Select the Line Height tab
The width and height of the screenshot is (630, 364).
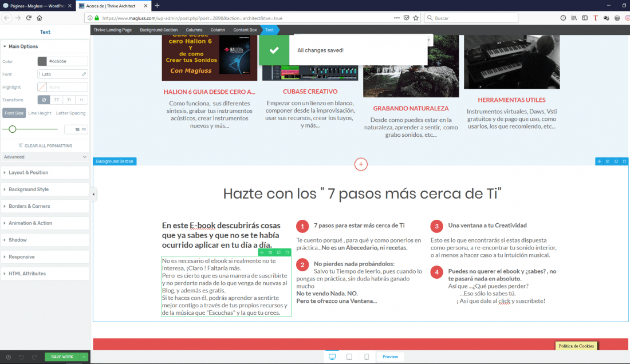pos(40,113)
